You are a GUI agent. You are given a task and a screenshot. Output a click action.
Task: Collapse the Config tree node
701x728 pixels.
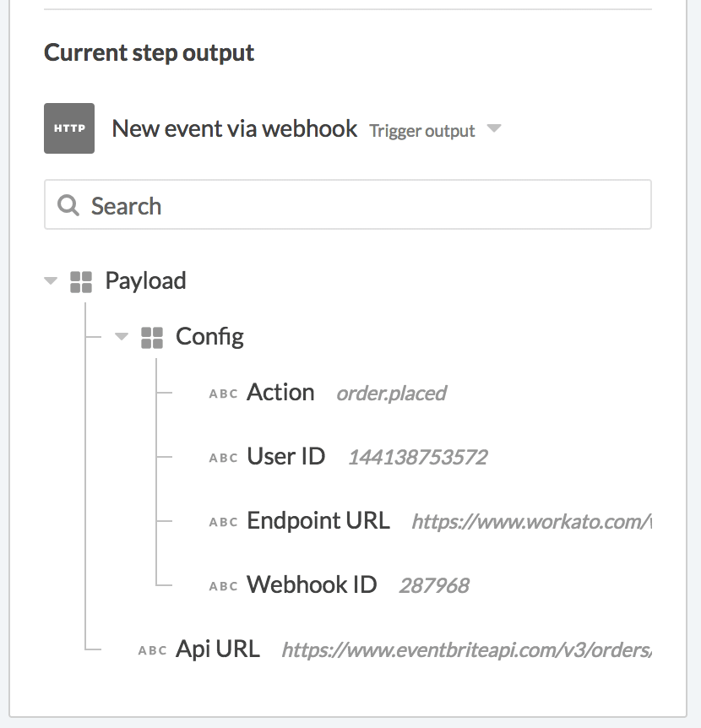click(x=122, y=336)
